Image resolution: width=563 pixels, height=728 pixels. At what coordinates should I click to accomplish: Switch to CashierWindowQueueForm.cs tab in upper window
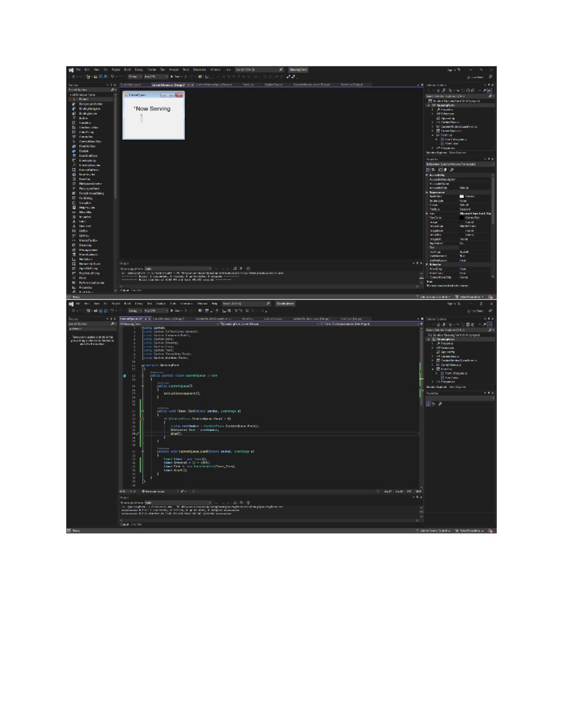pyautogui.click(x=213, y=85)
